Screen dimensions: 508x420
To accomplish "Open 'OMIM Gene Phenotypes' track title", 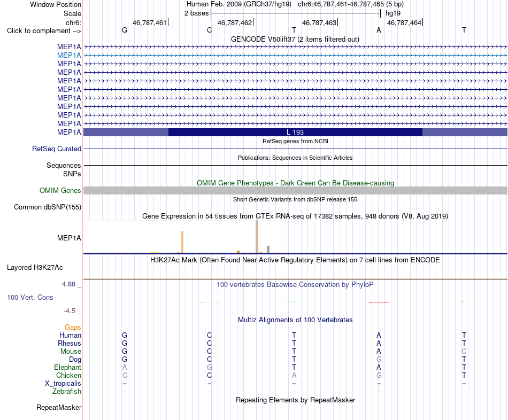I will coord(295,183).
